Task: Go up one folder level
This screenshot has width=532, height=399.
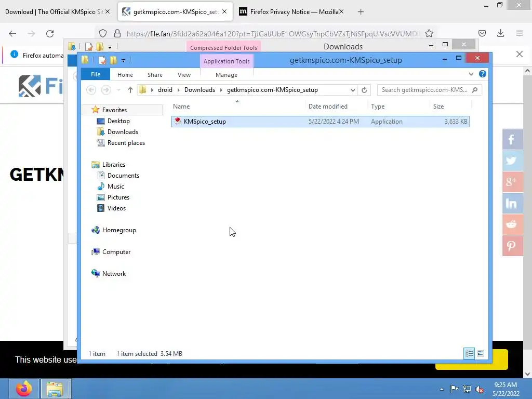Action: point(130,90)
